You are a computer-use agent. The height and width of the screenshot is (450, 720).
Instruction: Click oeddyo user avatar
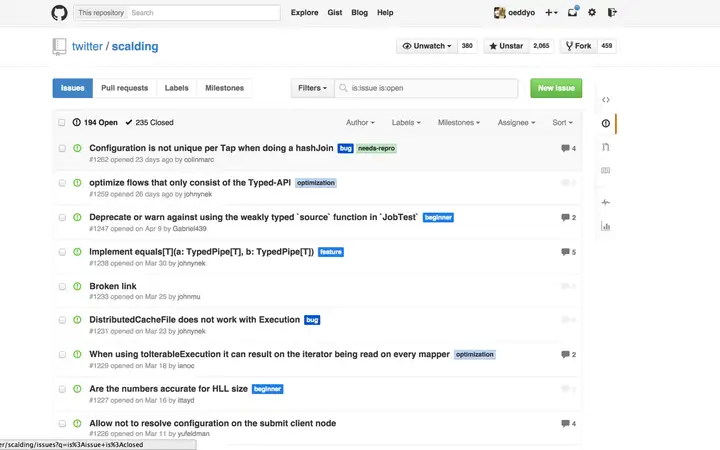(499, 13)
